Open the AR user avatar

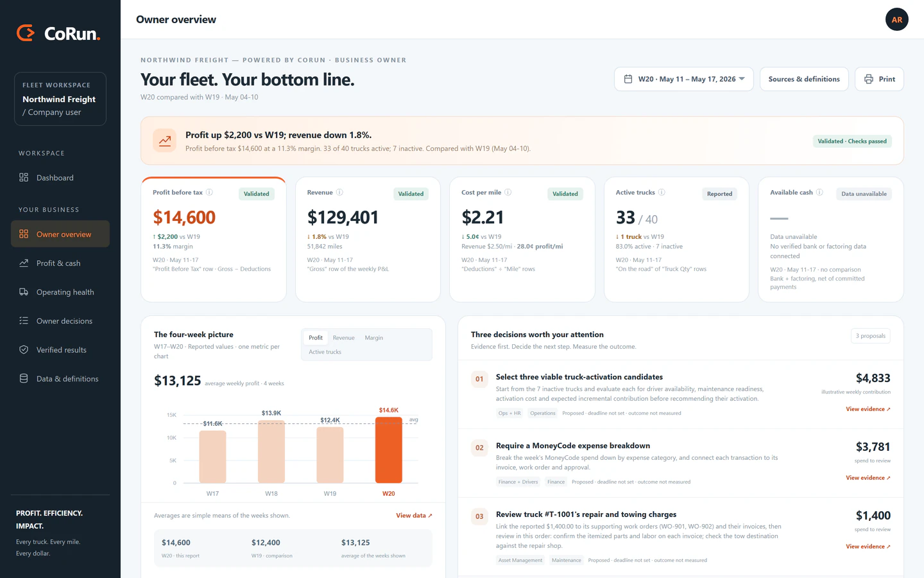pyautogui.click(x=896, y=19)
